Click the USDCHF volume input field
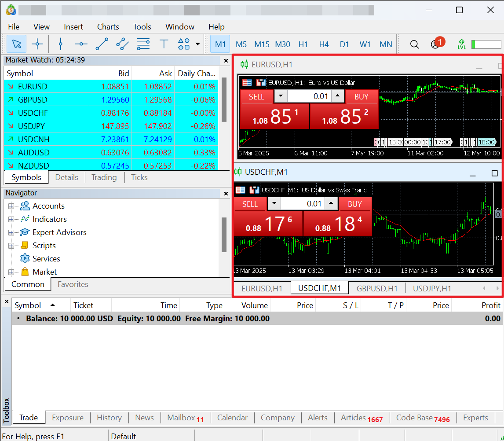The image size is (504, 441). point(303,204)
